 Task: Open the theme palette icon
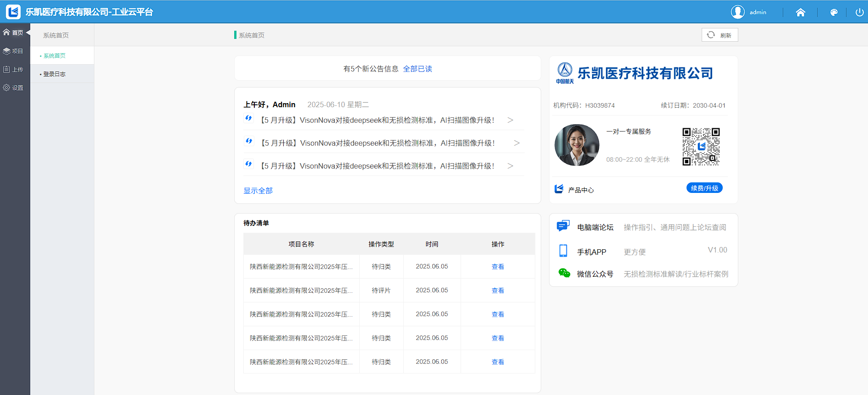(834, 12)
